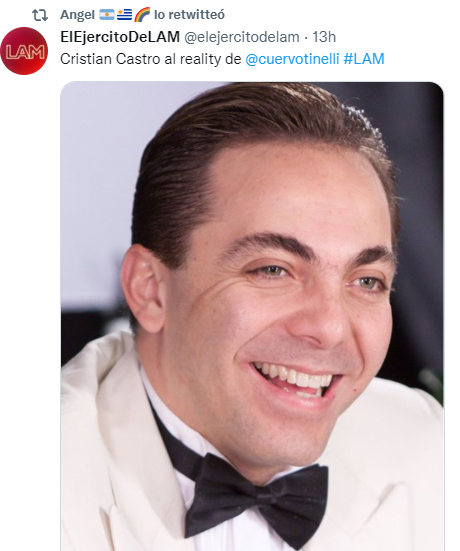Screen dimensions: 460x551
Task: Open the ElEjercitoDeLAM display name
Action: click(x=120, y=37)
